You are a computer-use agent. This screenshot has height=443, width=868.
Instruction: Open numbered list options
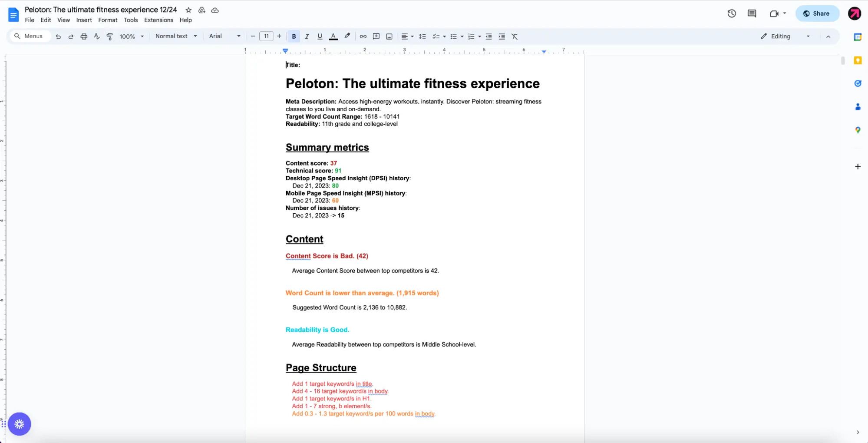pos(474,36)
